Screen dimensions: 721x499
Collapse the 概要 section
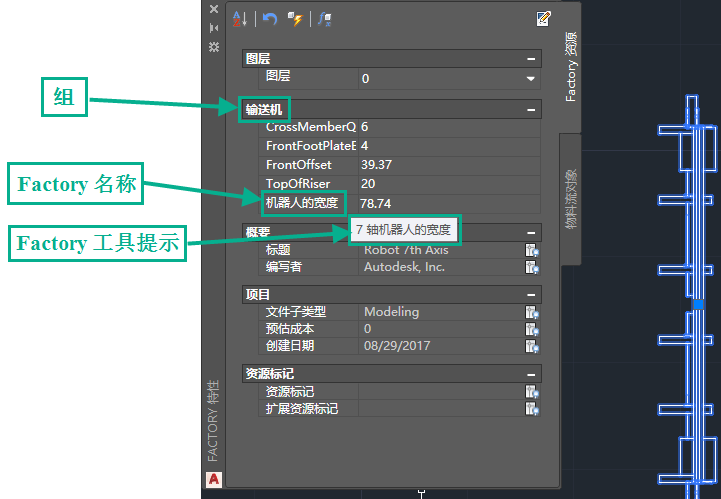[x=531, y=233]
